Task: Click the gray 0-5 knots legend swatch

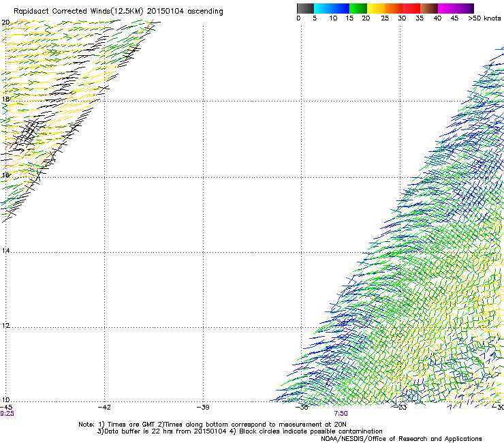Action: pyautogui.click(x=305, y=8)
